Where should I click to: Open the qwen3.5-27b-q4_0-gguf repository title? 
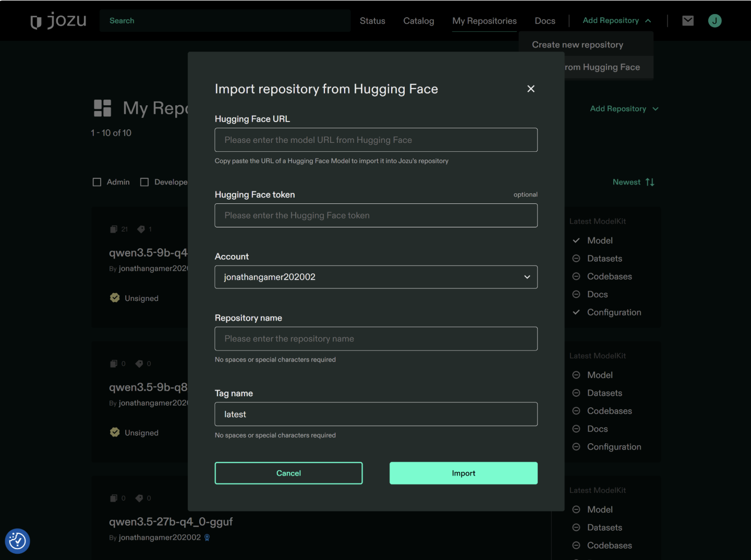[x=171, y=521]
